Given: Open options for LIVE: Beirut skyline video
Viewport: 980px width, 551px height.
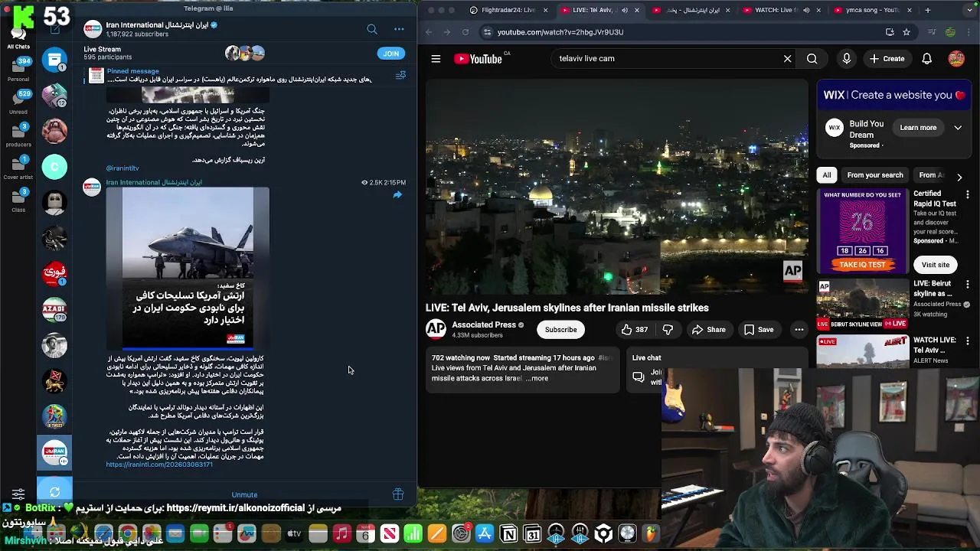Looking at the screenshot, I should [x=968, y=284].
